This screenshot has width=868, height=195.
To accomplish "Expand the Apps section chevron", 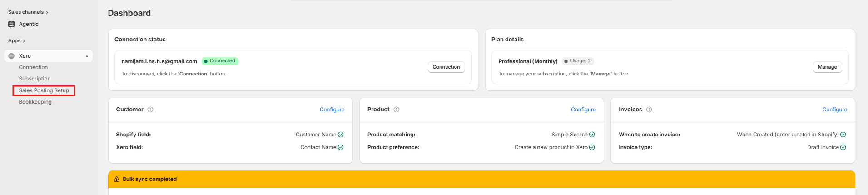I will click(x=24, y=41).
